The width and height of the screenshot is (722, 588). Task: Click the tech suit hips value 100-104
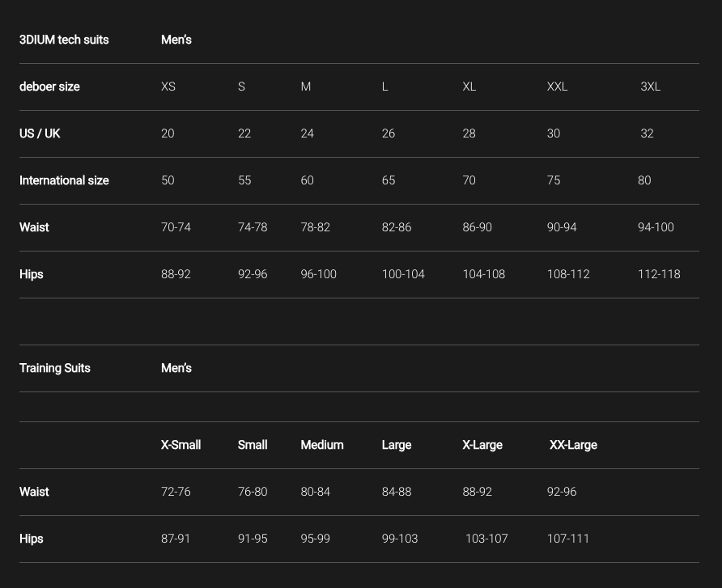tap(403, 274)
